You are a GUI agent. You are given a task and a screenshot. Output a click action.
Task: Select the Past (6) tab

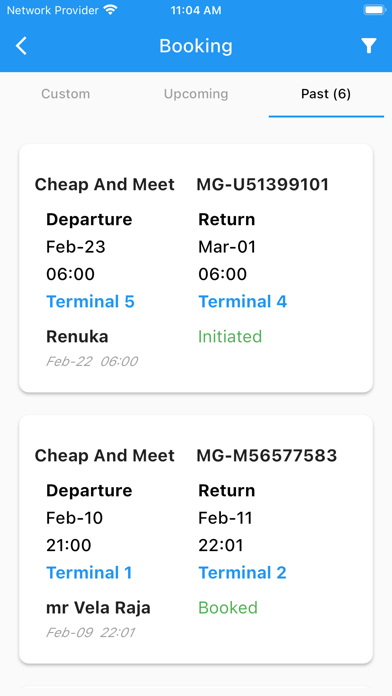(326, 94)
